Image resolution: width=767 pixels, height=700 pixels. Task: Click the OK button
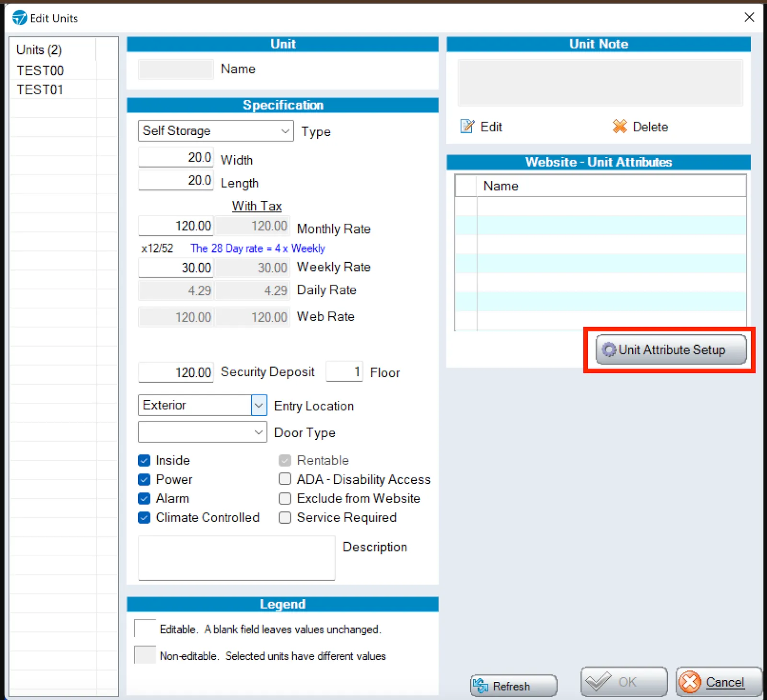[624, 682]
